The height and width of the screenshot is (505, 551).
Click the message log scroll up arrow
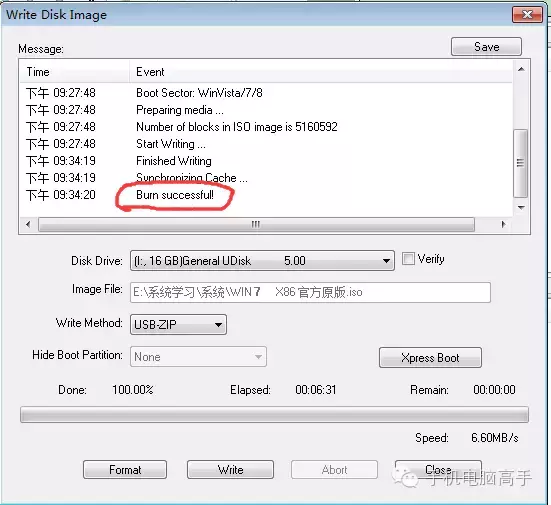521,69
